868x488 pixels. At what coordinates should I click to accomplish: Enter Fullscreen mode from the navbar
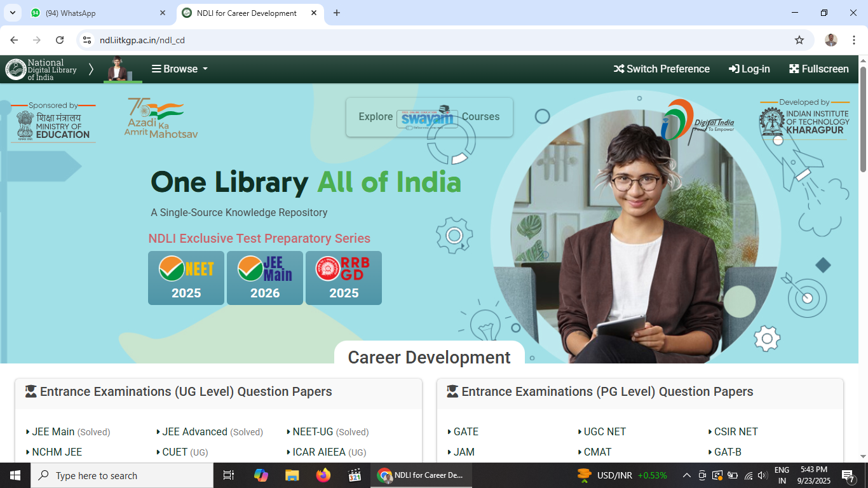point(818,69)
